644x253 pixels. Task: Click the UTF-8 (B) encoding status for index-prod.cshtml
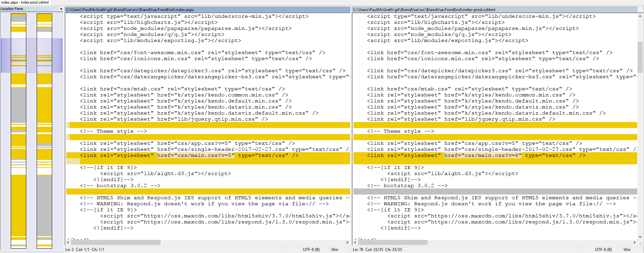coord(604,250)
